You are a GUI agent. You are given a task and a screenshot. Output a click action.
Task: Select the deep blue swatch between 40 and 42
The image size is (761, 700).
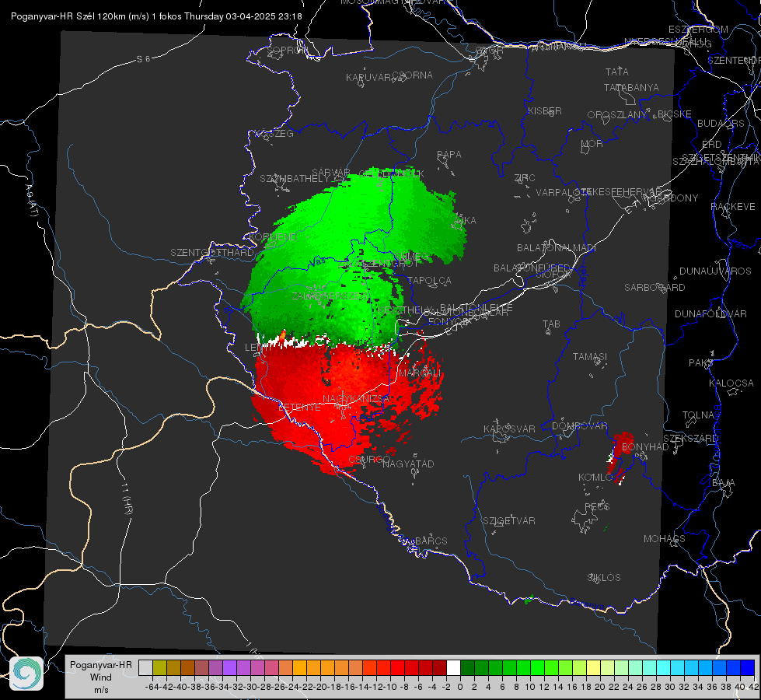748,667
